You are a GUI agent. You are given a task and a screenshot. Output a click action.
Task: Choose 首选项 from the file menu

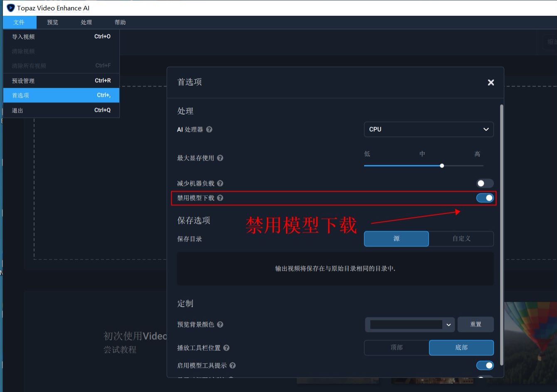pyautogui.click(x=61, y=95)
